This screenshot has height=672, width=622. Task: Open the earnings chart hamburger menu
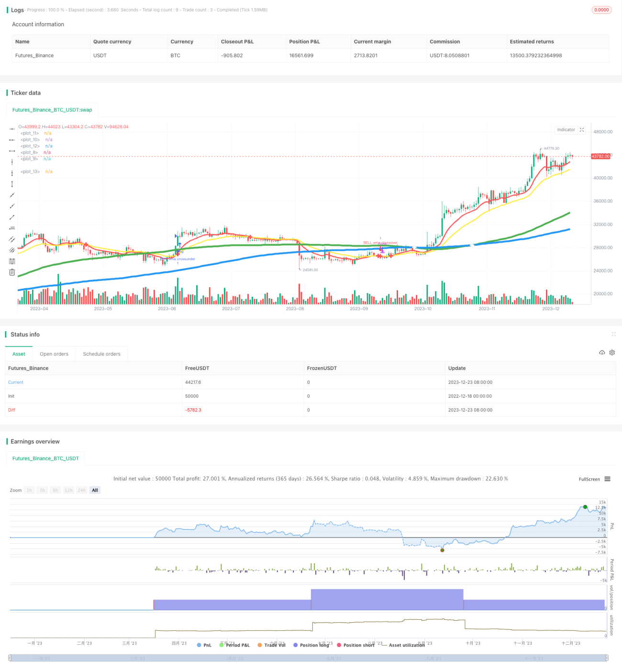point(607,479)
